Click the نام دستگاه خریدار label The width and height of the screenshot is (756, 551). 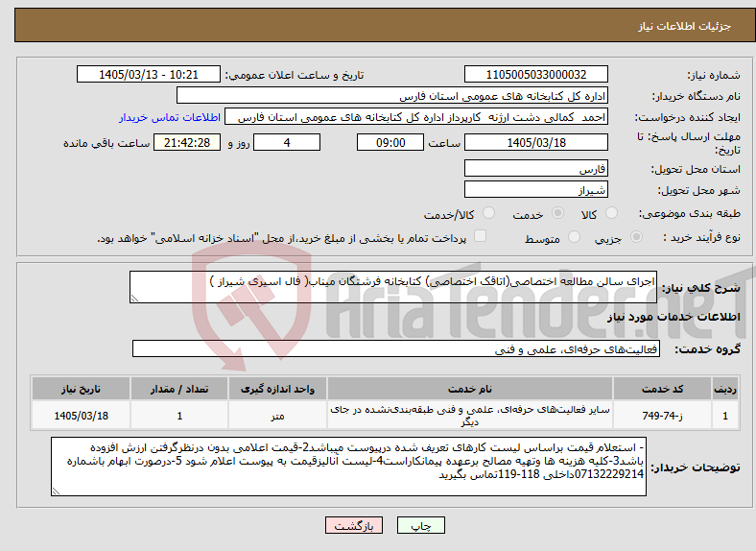pos(697,97)
